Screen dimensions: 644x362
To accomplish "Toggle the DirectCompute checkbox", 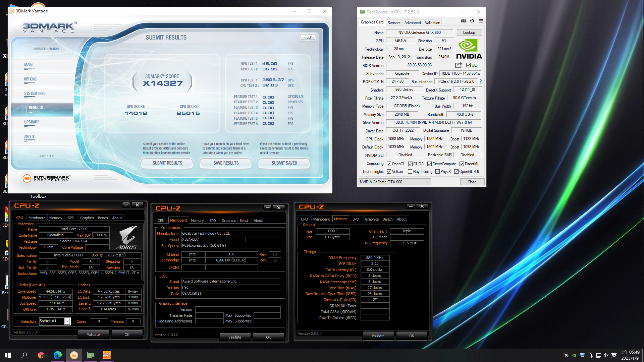I will click(429, 164).
